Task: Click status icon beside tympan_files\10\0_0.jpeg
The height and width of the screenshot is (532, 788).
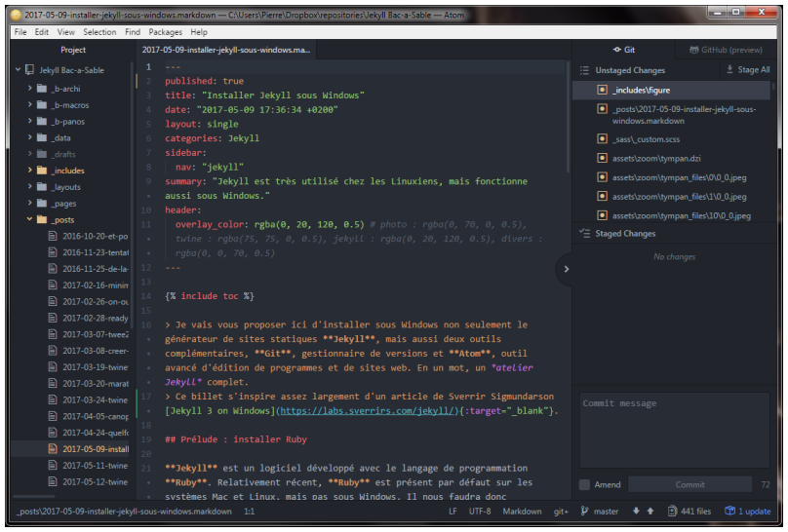Action: coord(602,215)
